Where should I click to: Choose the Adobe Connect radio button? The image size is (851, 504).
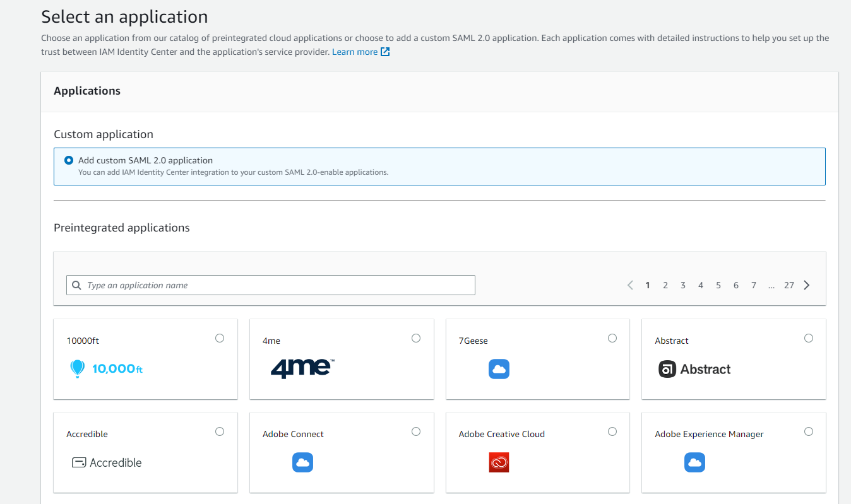tap(416, 431)
